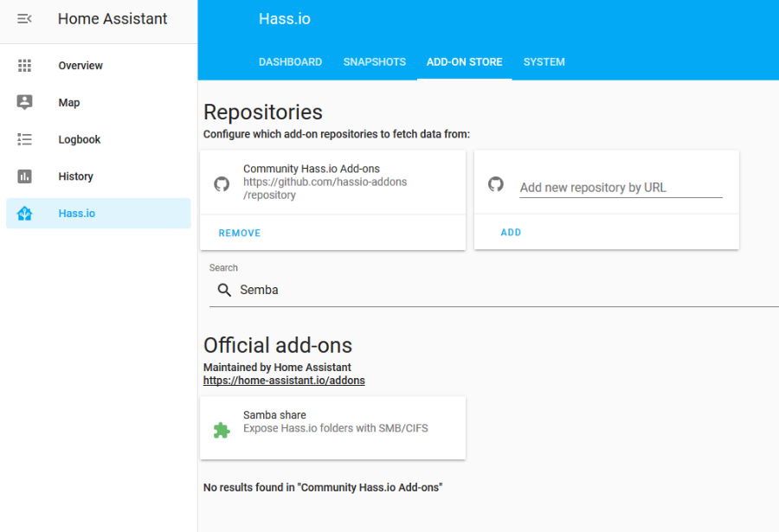Screen dimensions: 779x532
Task: Click the Community Hass.io Add-ons repository title
Action: [x=312, y=169]
